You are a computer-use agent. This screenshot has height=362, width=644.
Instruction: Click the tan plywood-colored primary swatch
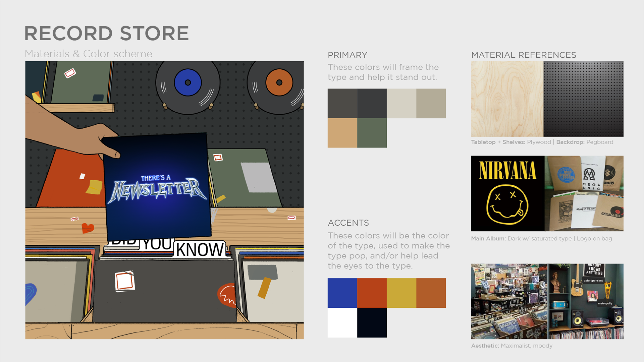coord(342,133)
